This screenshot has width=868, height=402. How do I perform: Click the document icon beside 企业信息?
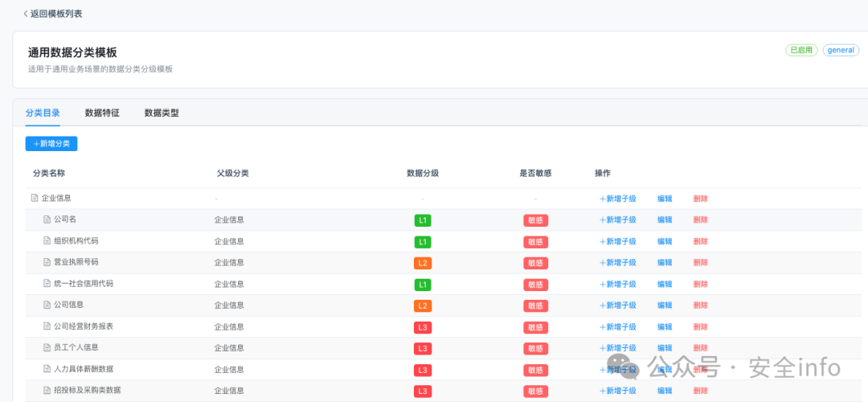(35, 198)
